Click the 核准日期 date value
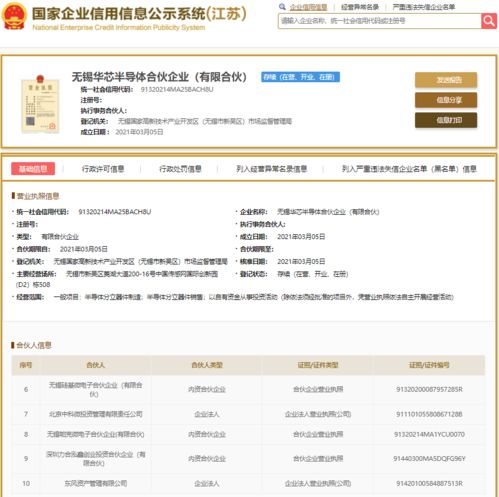The image size is (499, 497). coord(301,261)
